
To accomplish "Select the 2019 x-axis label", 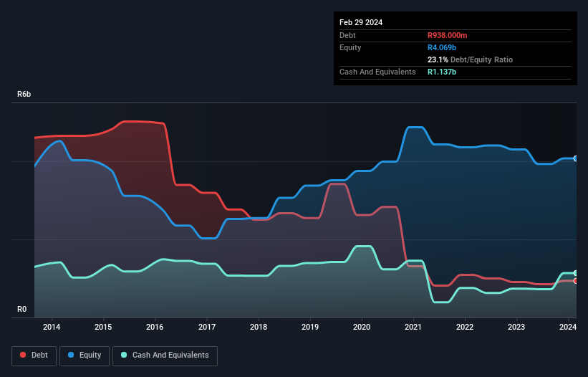I will 310,327.
